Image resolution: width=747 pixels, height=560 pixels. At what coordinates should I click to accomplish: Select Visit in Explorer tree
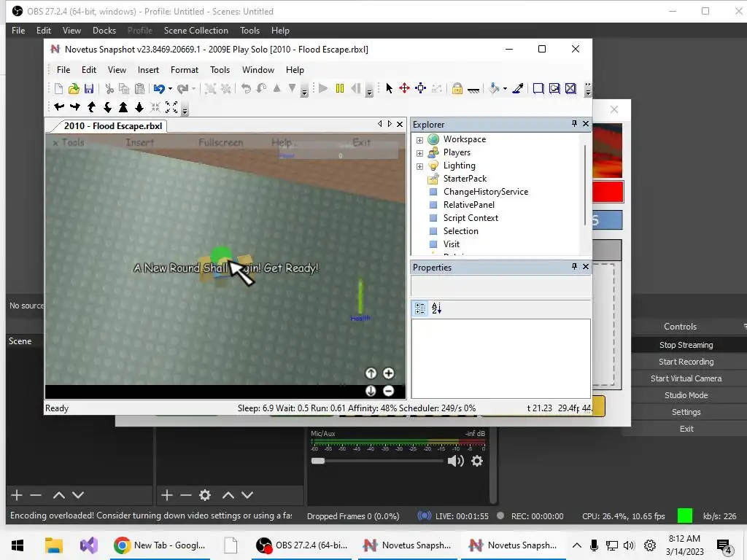point(451,244)
